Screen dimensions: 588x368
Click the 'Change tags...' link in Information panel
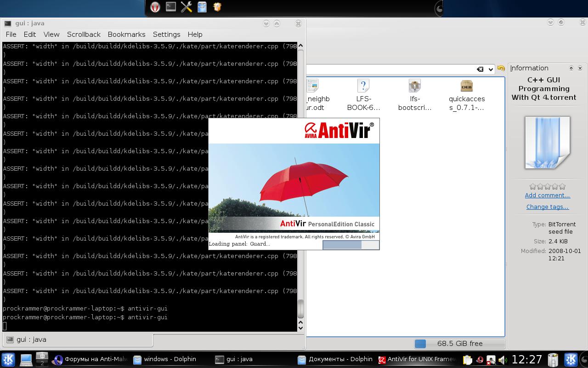(x=548, y=207)
